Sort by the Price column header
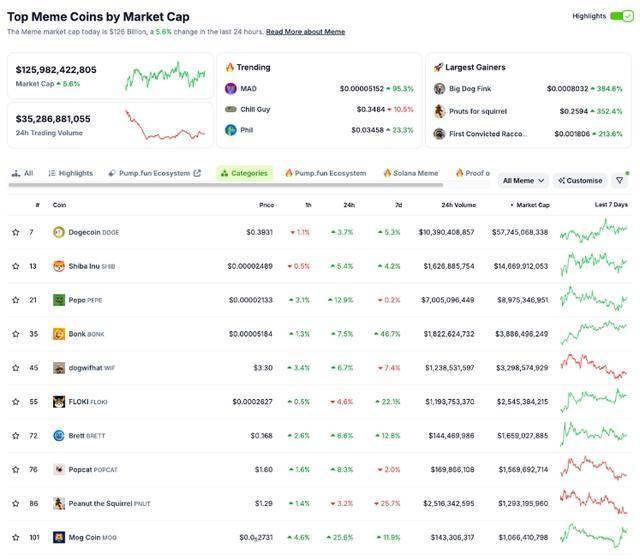The height and width of the screenshot is (560, 640). (267, 205)
